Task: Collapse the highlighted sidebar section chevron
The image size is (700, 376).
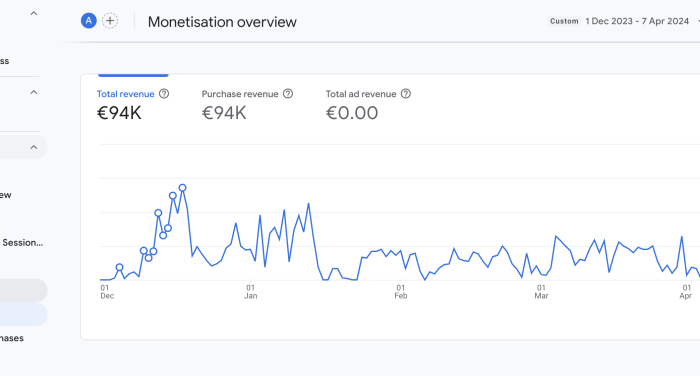Action: [34, 147]
